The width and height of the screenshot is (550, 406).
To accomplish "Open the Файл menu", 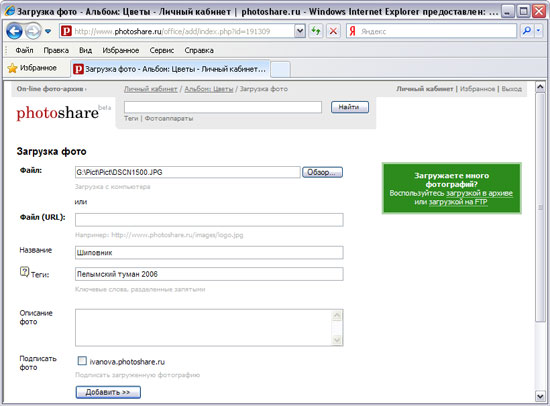I will (24, 51).
